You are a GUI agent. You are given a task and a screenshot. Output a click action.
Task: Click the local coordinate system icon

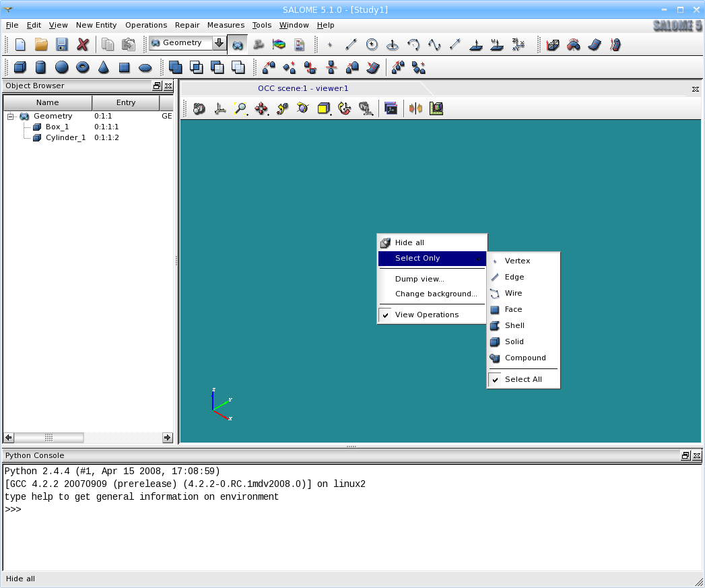click(518, 44)
